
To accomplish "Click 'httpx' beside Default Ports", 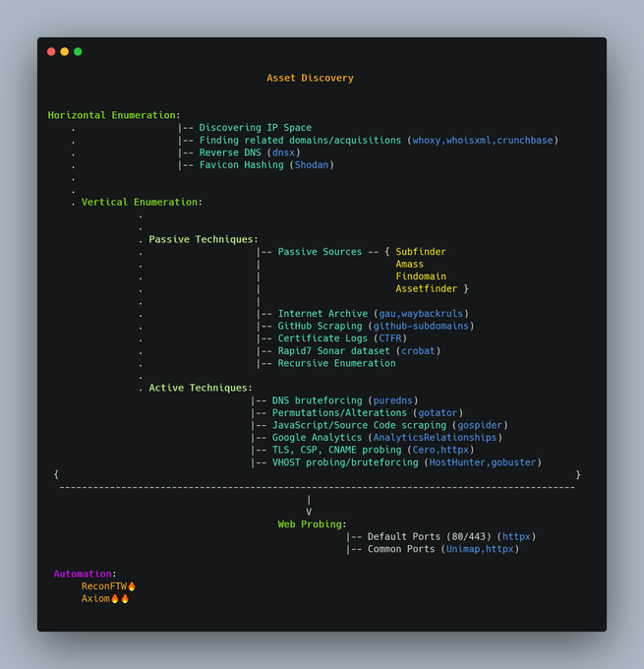I will tap(516, 537).
